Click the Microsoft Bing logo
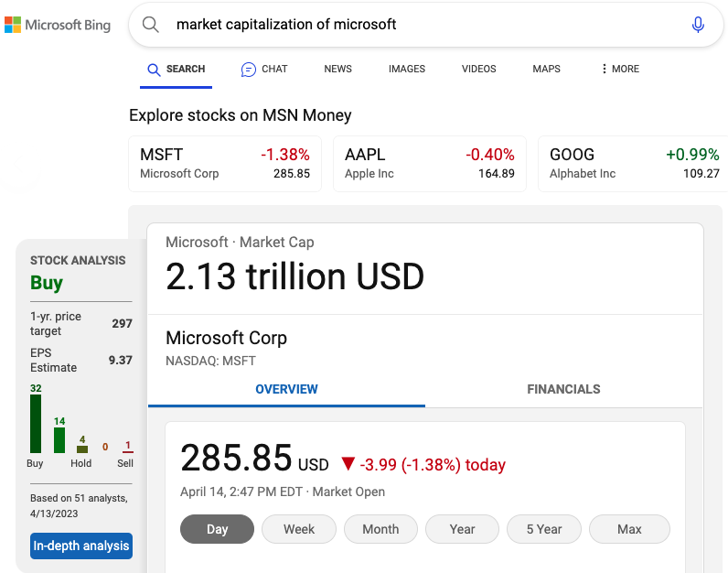Screen dimensions: 728x573 [58, 25]
